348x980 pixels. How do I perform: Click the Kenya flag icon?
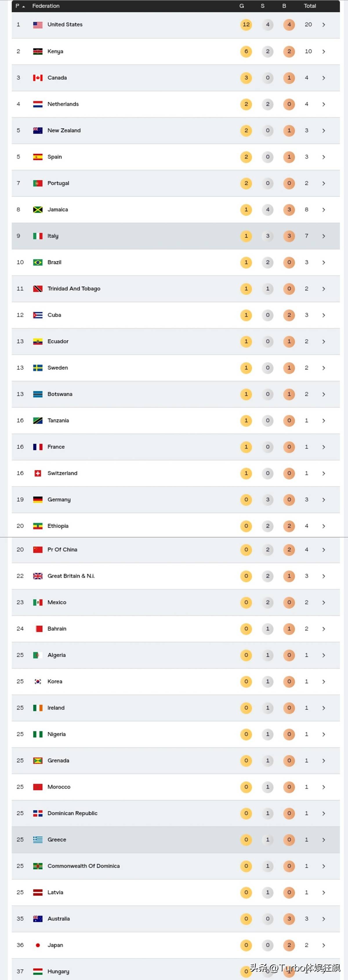[x=38, y=51]
